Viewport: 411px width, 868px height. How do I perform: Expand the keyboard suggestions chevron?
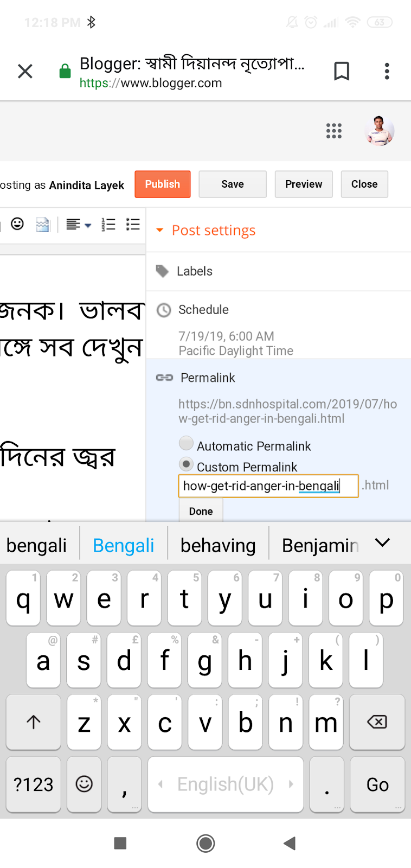coord(382,543)
